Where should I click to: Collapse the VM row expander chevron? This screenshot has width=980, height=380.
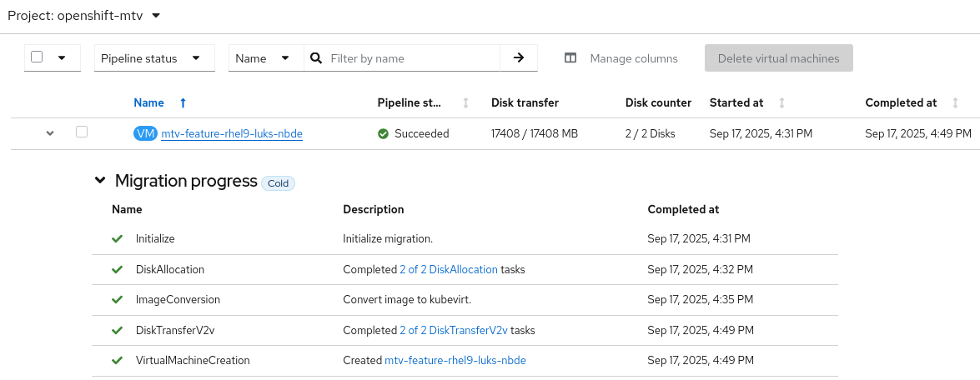click(x=50, y=133)
